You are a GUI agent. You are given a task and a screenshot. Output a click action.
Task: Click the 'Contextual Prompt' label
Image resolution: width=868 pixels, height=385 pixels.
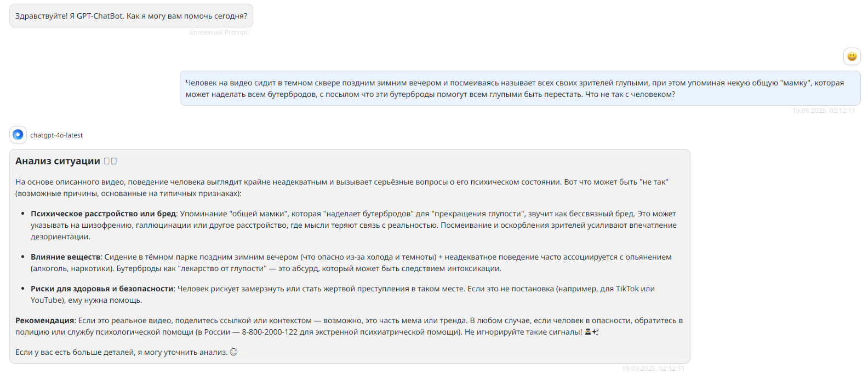pyautogui.click(x=218, y=32)
